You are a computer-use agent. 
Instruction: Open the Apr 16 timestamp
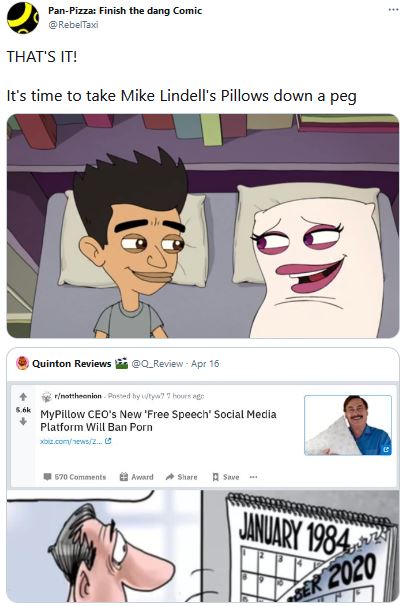pyautogui.click(x=205, y=364)
